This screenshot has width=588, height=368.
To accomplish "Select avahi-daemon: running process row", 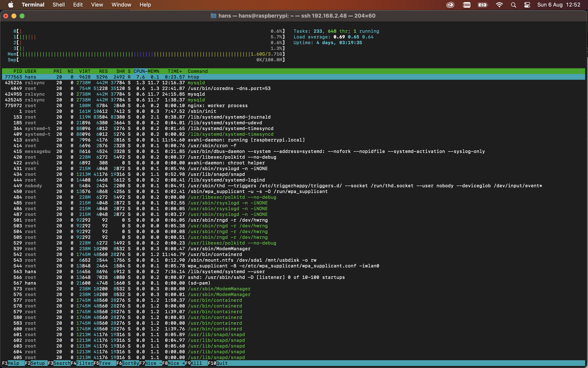I will [x=294, y=140].
